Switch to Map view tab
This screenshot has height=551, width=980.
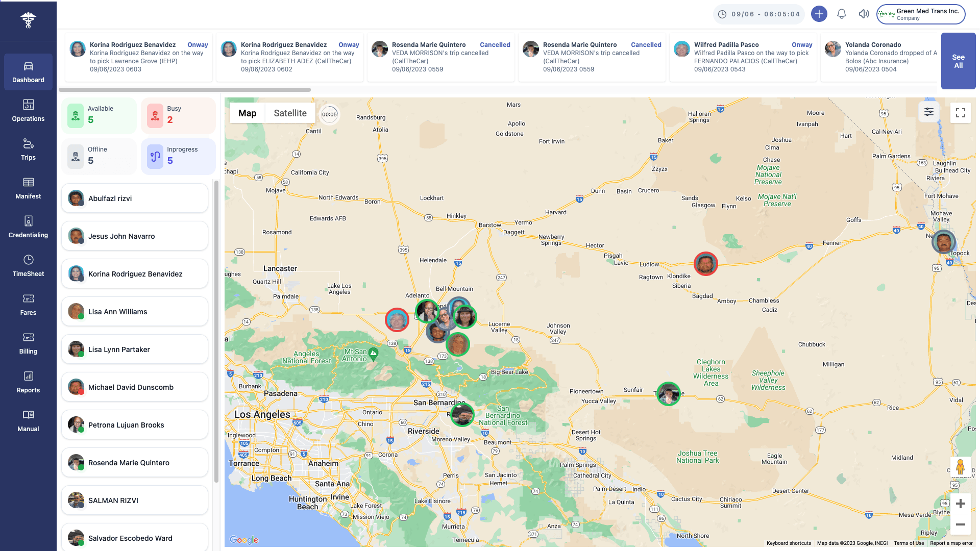(x=247, y=113)
